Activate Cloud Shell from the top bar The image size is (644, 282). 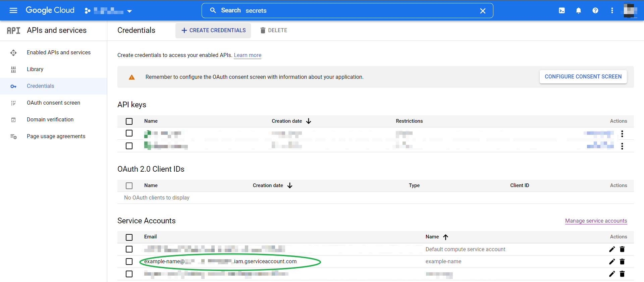(562, 10)
